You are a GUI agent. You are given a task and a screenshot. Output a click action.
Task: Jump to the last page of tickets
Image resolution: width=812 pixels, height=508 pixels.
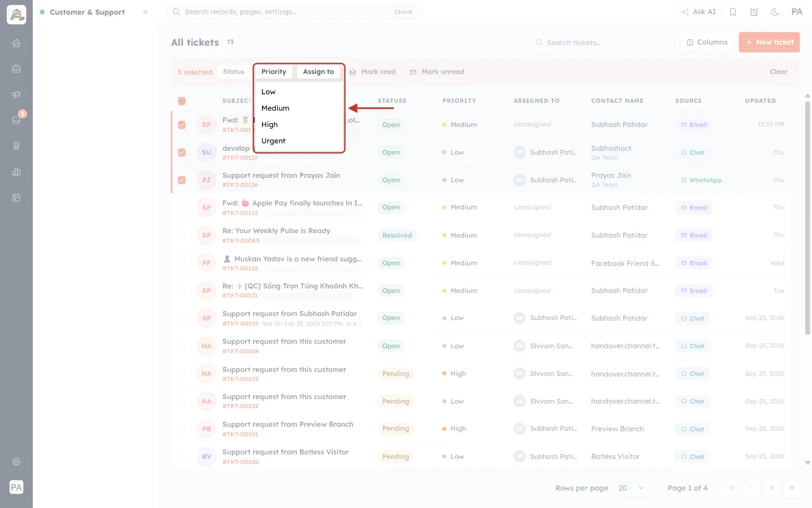(792, 488)
